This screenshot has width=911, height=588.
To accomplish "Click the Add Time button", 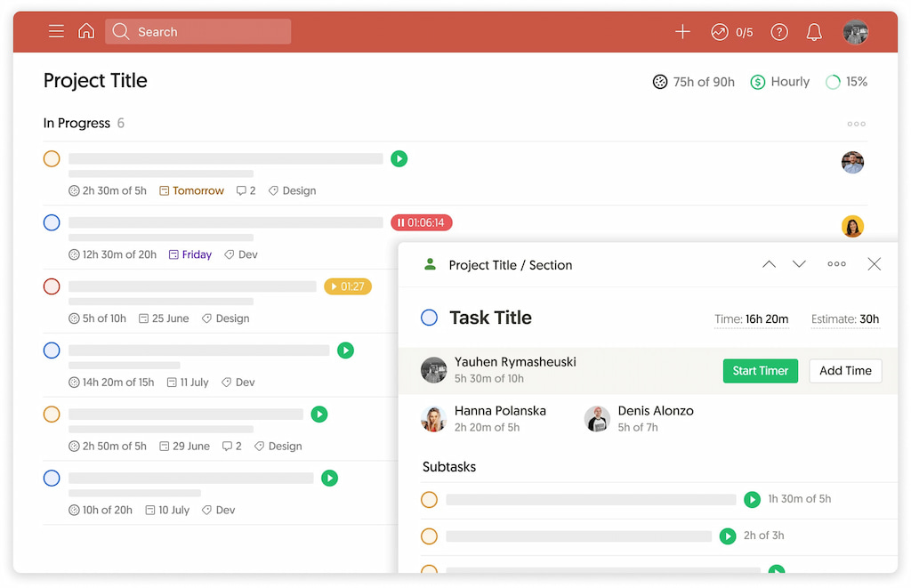I will pyautogui.click(x=845, y=371).
